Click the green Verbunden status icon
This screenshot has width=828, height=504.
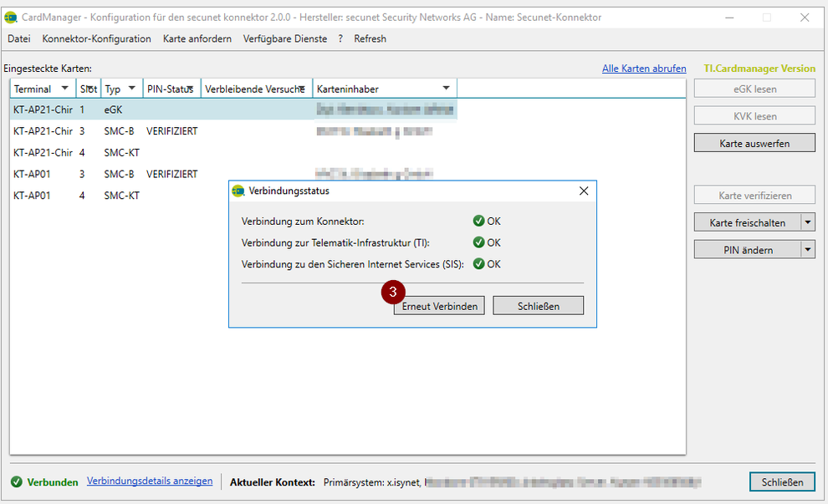17,481
